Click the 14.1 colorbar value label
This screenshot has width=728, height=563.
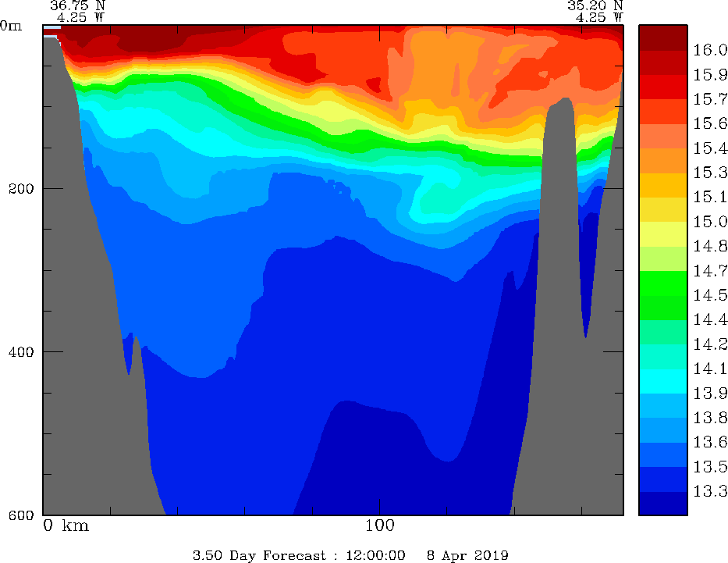(x=710, y=369)
